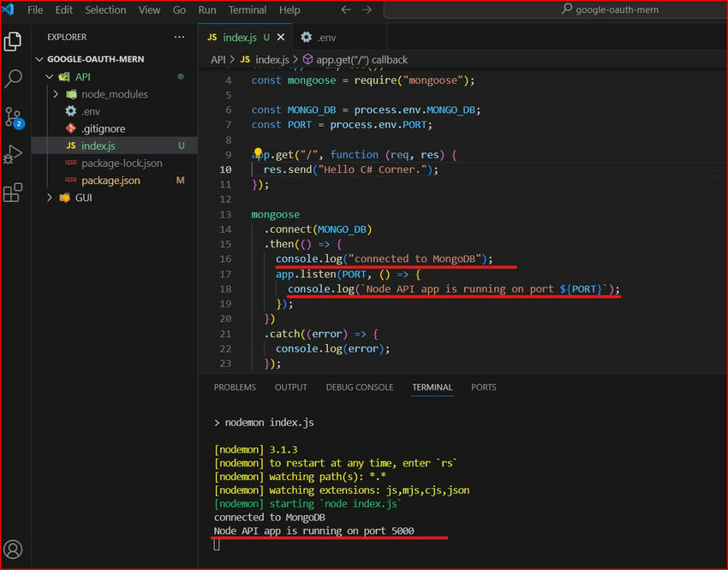Open the Terminal menu
This screenshot has height=570, width=728.
point(248,10)
